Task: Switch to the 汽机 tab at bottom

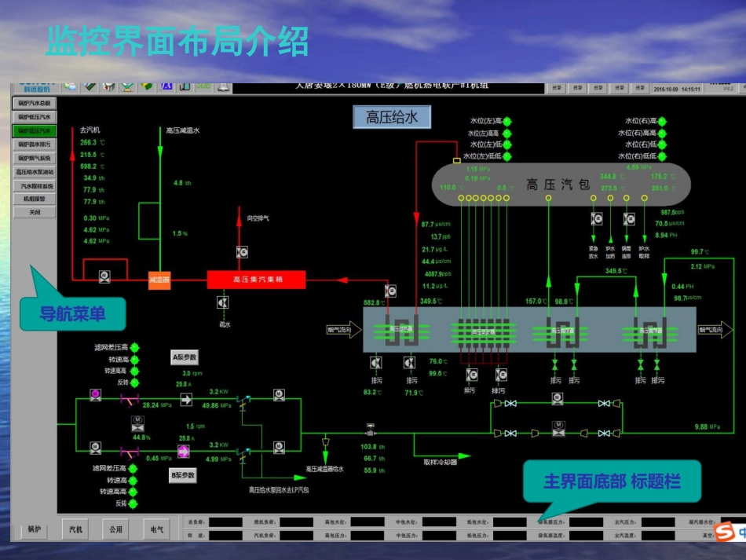Action: pos(75,529)
